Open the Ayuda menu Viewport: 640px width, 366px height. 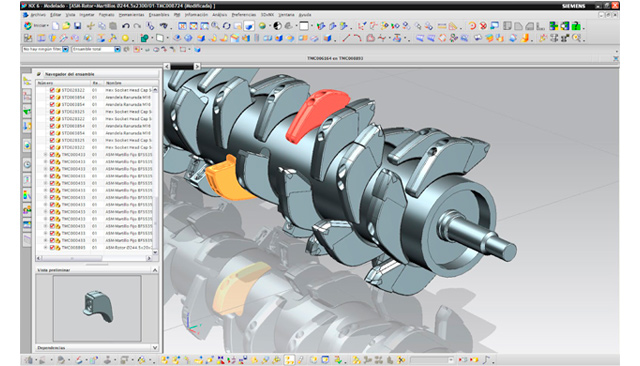click(305, 15)
